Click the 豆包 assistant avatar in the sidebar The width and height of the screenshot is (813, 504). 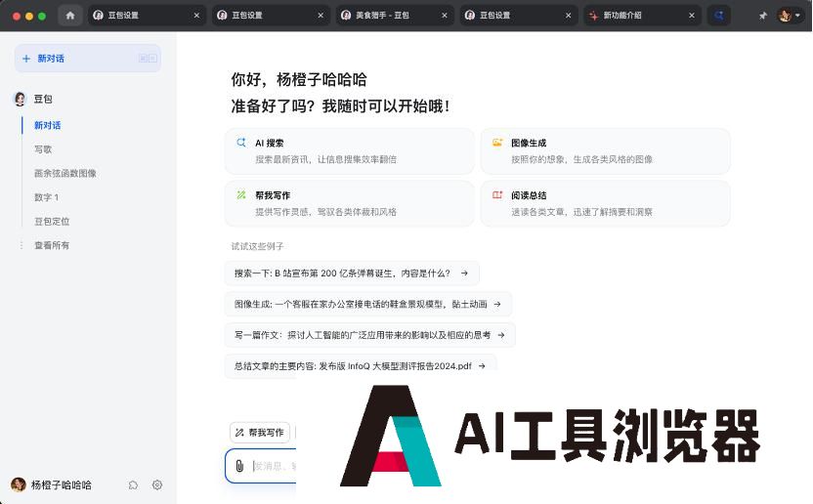20,99
